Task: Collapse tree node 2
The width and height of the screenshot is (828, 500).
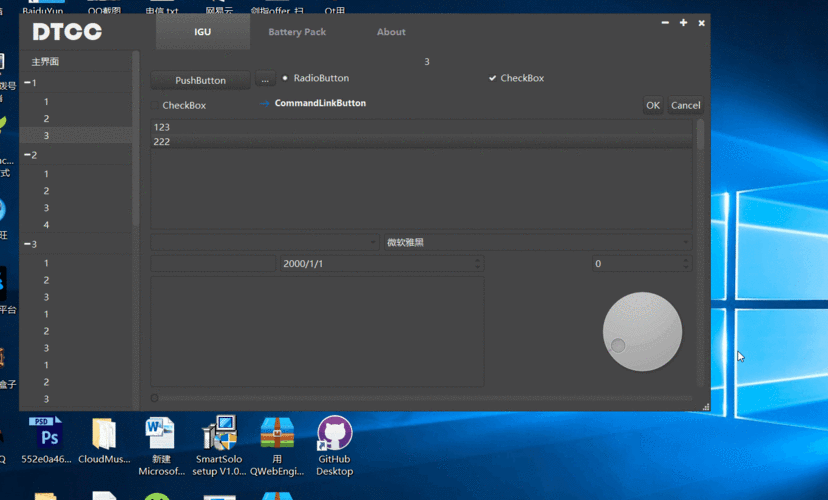Action: pos(27,155)
